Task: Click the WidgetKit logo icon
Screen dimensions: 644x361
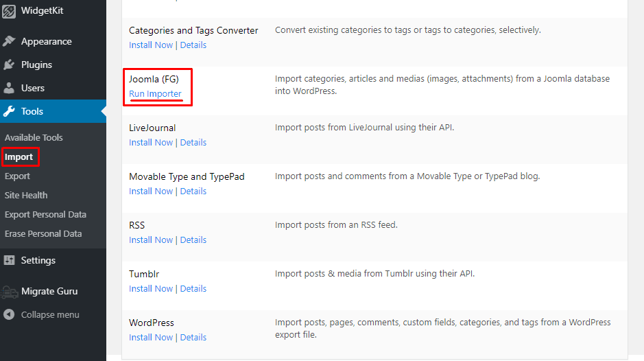Action: (x=9, y=11)
